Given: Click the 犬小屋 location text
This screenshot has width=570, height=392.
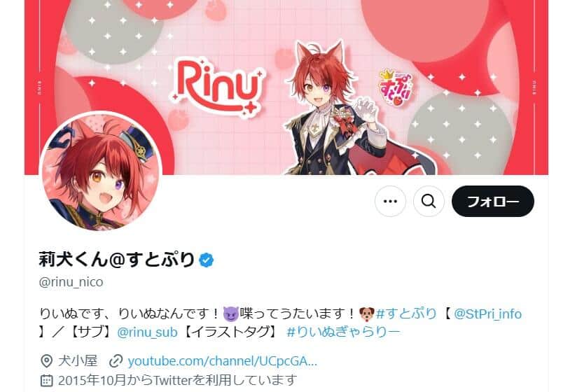Looking at the screenshot, I should tap(78, 360).
